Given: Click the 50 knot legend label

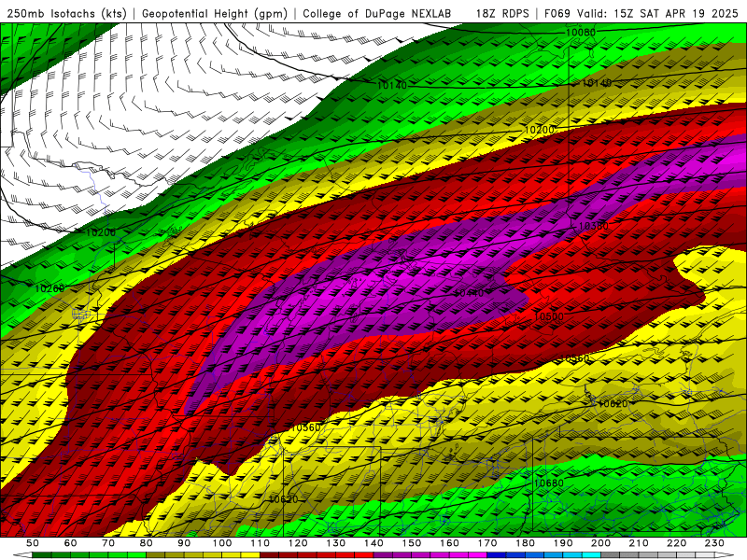Looking at the screenshot, I should click(33, 543).
